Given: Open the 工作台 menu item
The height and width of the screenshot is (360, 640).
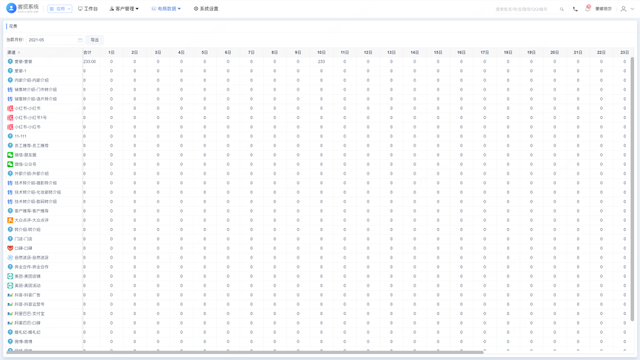Looking at the screenshot, I should (88, 9).
